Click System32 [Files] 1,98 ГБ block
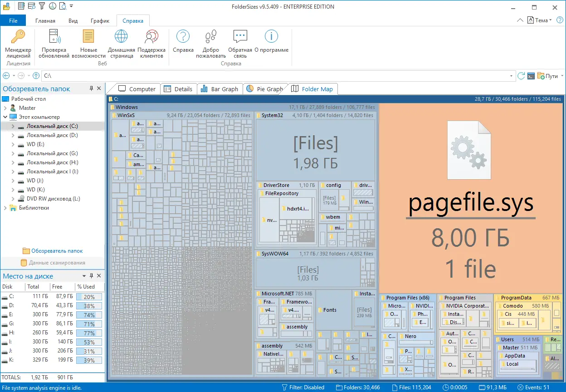This screenshot has width=566, height=392. tap(316, 151)
